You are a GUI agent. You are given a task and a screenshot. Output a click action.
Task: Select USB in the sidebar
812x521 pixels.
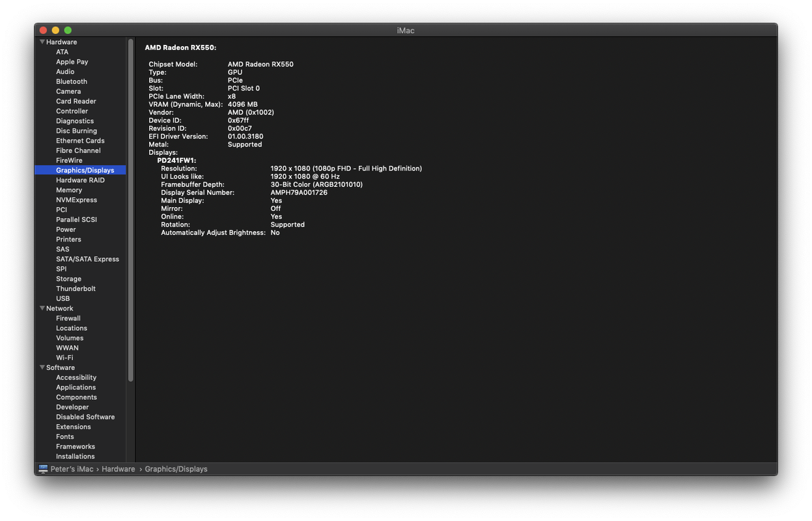pyautogui.click(x=63, y=298)
